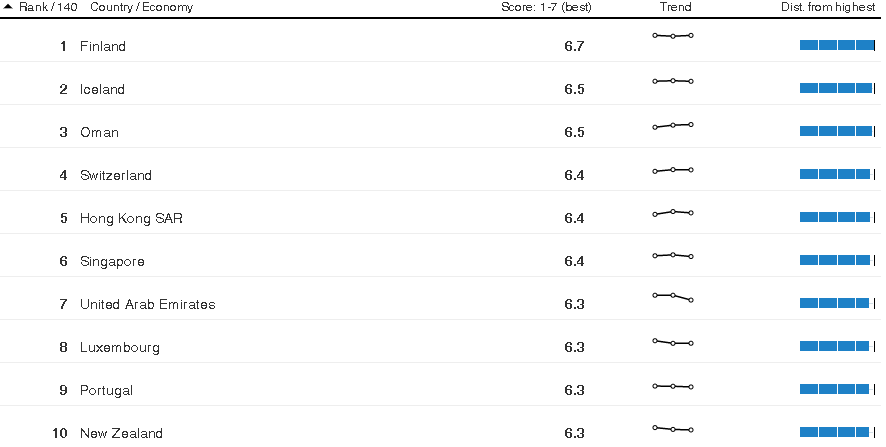Sort by Country / Economy column header
The height and width of the screenshot is (447, 886).
[141, 7]
